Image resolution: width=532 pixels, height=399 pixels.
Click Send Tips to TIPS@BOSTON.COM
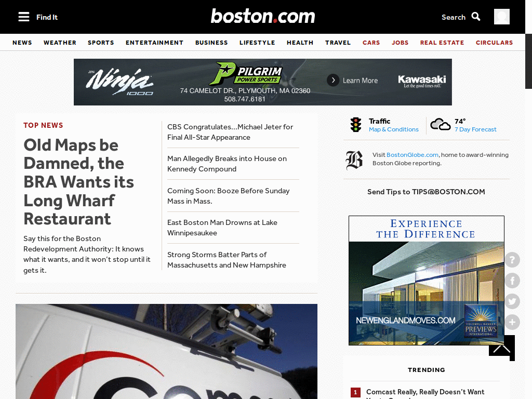pyautogui.click(x=426, y=192)
